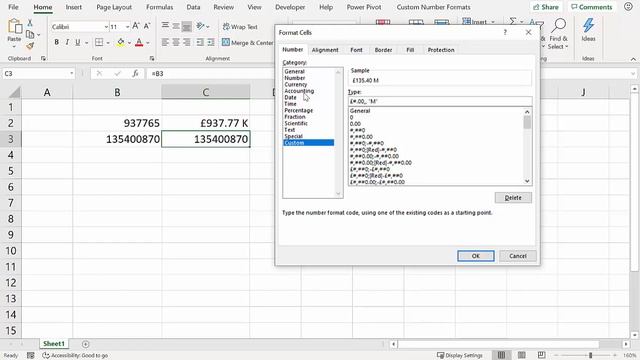Viewport: 640px width, 360px height.
Task: Open the Paste options dropdown arrow
Action: click(14, 47)
